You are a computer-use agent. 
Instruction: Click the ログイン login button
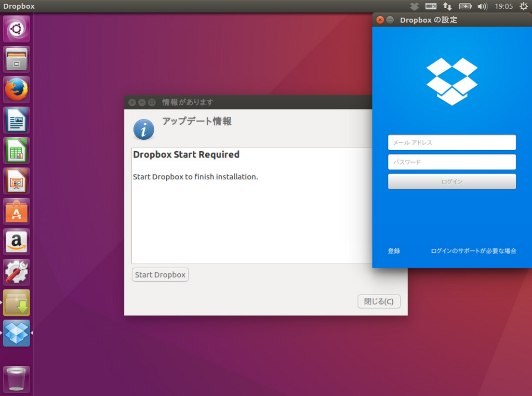452,181
